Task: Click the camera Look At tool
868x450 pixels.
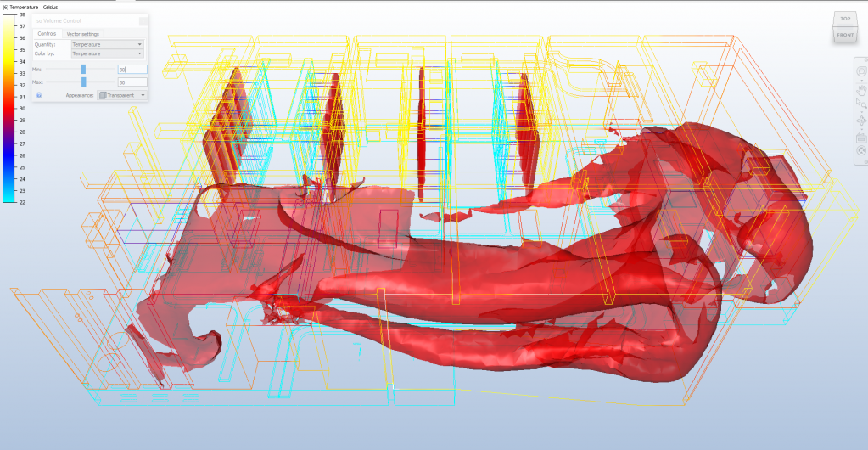Action: tap(861, 138)
